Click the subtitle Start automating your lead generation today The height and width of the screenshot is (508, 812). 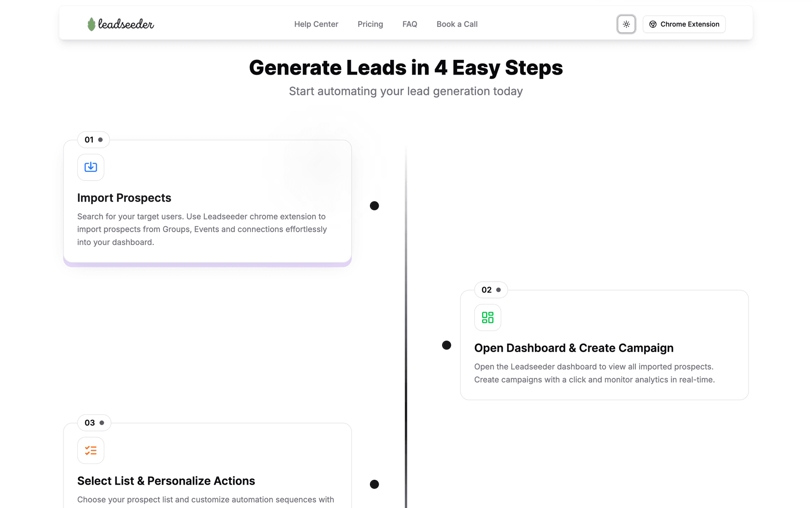click(x=406, y=91)
